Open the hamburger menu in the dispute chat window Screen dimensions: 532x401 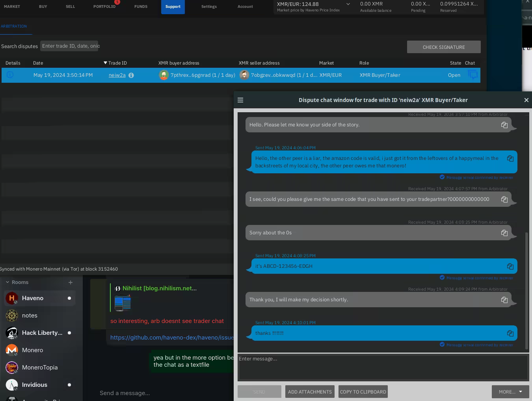[240, 100]
